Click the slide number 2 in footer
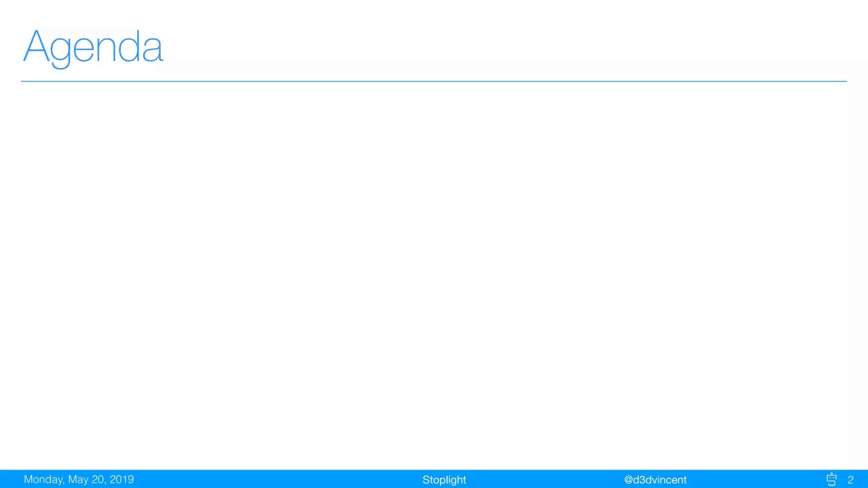 click(850, 480)
